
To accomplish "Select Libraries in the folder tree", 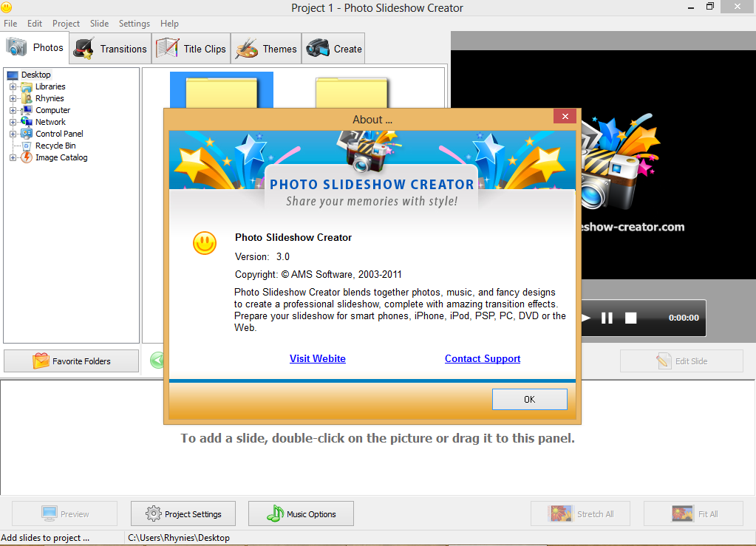I will coord(50,86).
